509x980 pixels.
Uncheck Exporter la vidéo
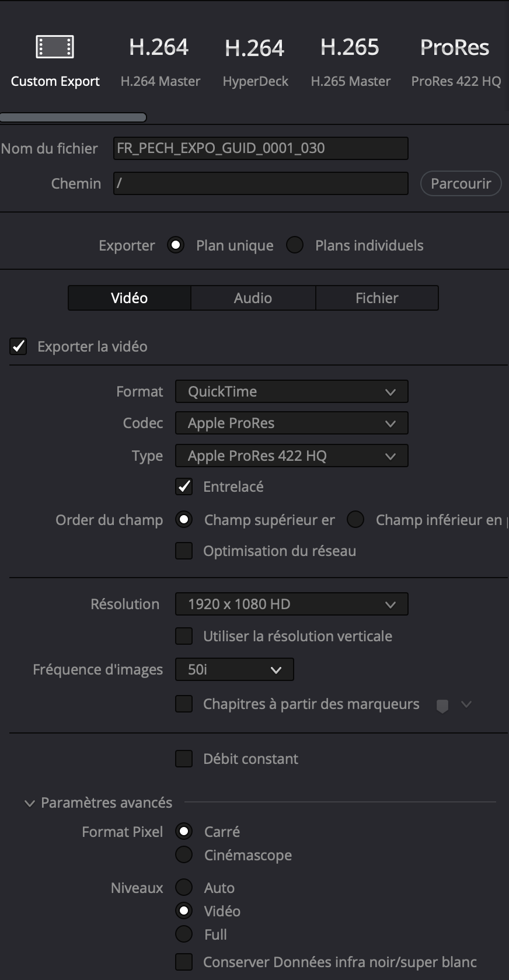pyautogui.click(x=18, y=346)
